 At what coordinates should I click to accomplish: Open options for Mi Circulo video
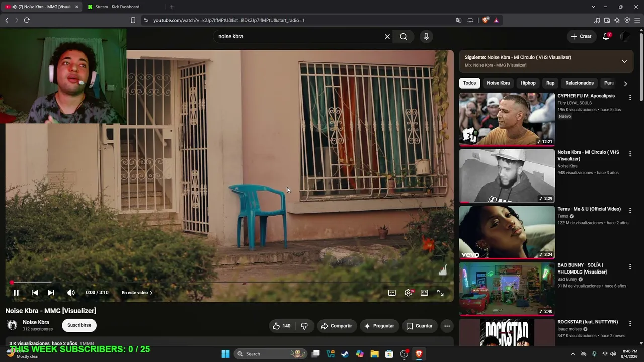630,154
